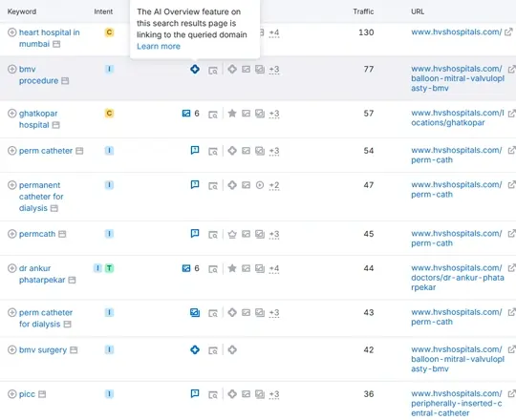The image size is (516, 420).
Task: Show +3 more SERP features for picc
Action: 274,394
